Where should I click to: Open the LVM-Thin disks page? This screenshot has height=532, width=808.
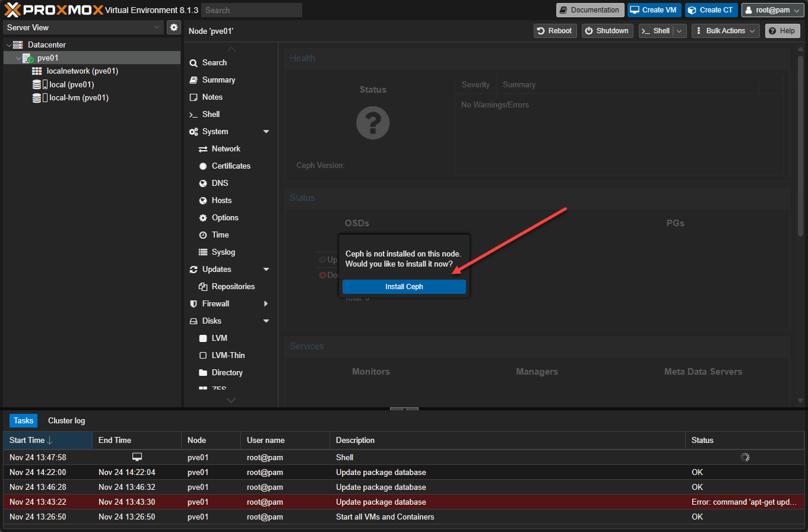(228, 355)
